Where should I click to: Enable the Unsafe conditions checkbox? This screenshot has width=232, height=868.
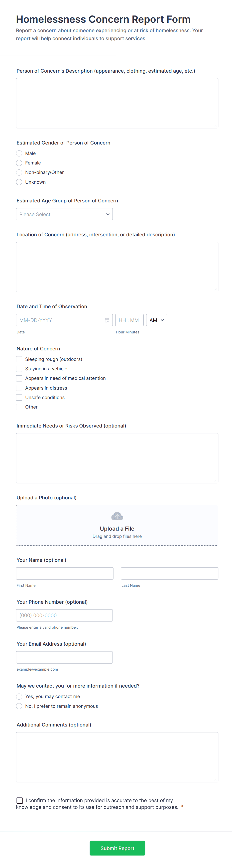point(19,398)
